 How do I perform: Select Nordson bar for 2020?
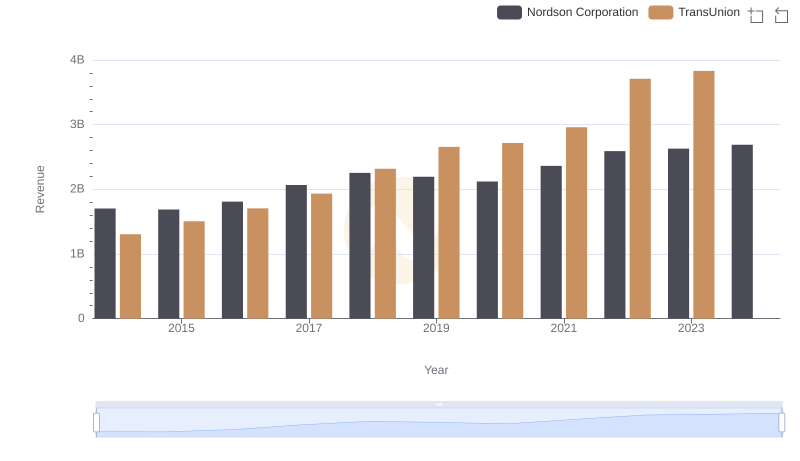487,250
